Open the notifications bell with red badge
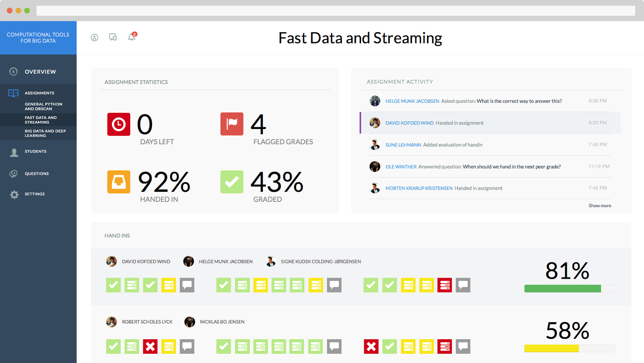The height and width of the screenshot is (363, 644). pos(132,37)
